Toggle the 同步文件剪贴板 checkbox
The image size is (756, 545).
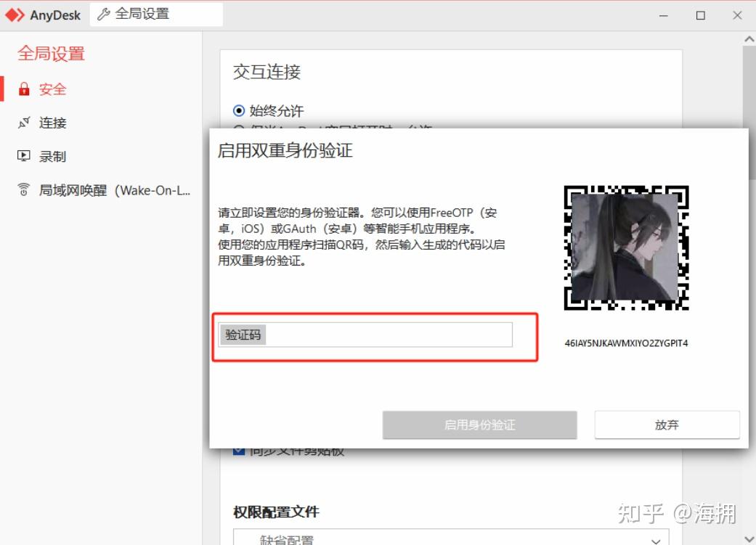(240, 450)
